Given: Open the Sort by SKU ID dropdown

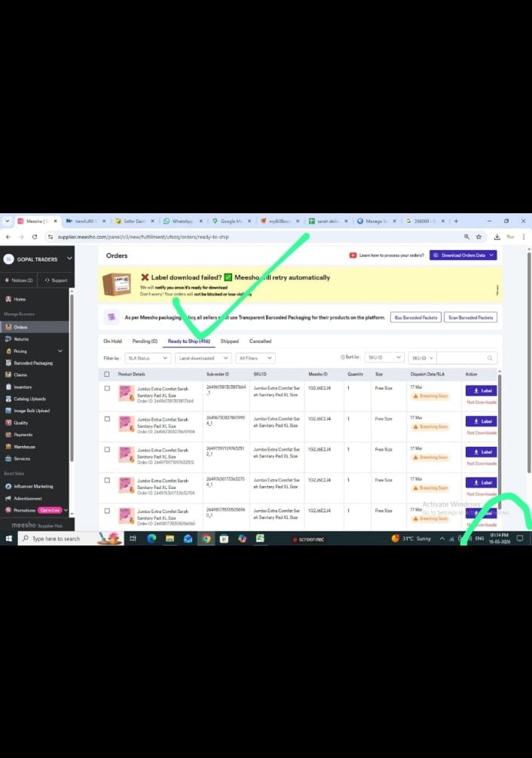Looking at the screenshot, I should pyautogui.click(x=383, y=359).
